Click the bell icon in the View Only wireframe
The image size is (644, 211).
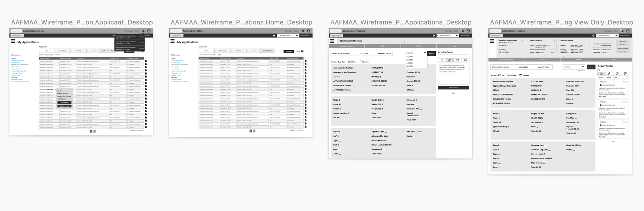(x=623, y=31)
